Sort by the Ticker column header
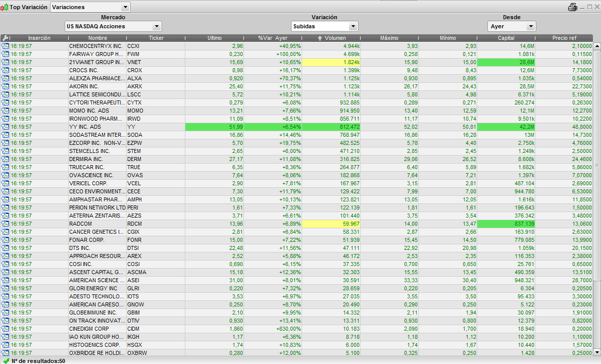The width and height of the screenshot is (601, 364). point(156,38)
